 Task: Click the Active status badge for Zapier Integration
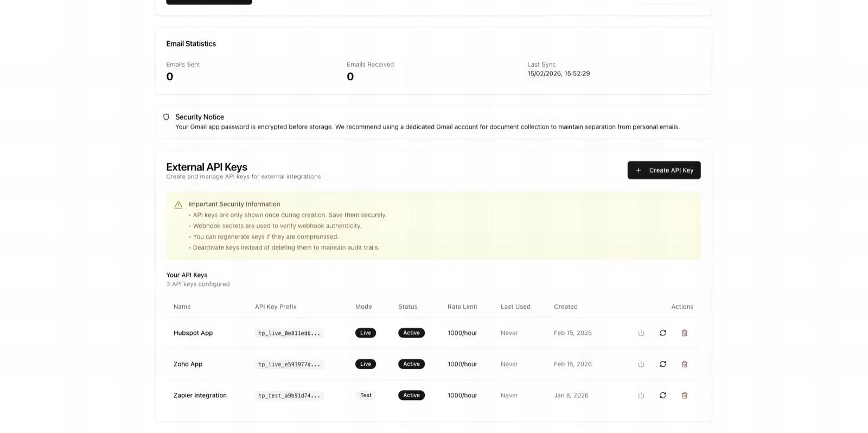click(x=411, y=396)
